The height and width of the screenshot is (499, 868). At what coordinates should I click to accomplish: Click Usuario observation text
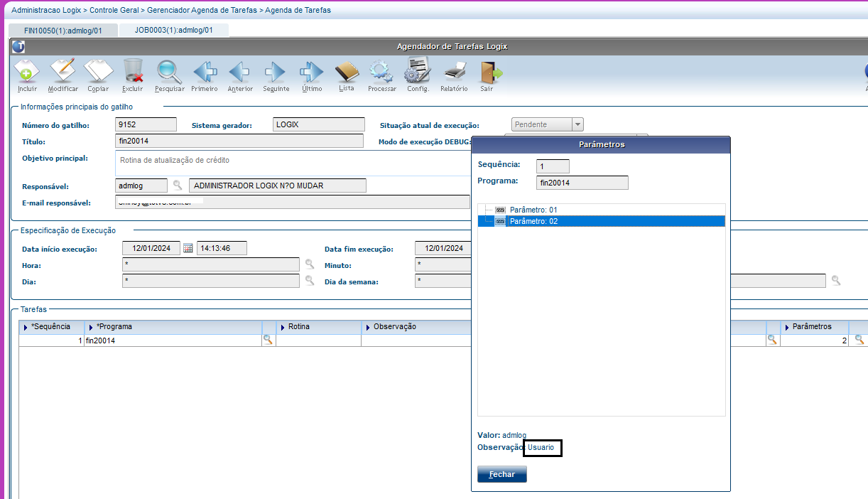[541, 447]
